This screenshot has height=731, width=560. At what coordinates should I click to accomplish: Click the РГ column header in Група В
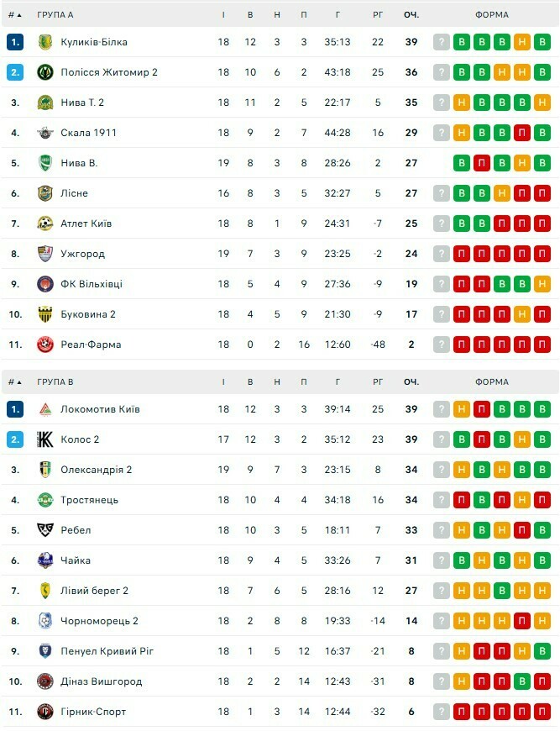tap(378, 382)
